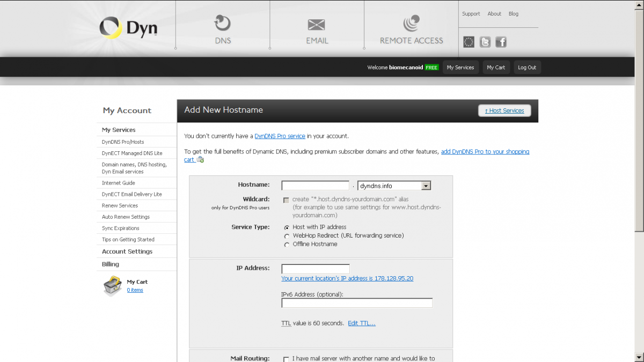
Task: Open the DynDNS Pro service link
Action: pyautogui.click(x=280, y=136)
